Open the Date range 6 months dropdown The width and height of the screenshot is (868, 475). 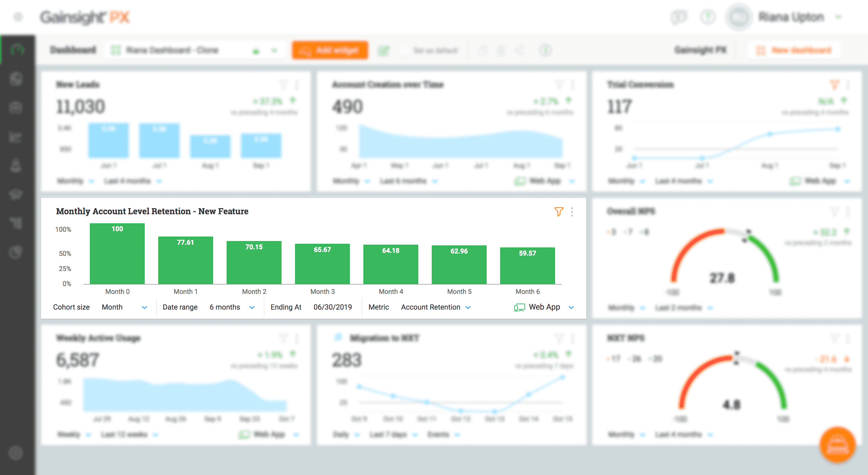(x=252, y=307)
